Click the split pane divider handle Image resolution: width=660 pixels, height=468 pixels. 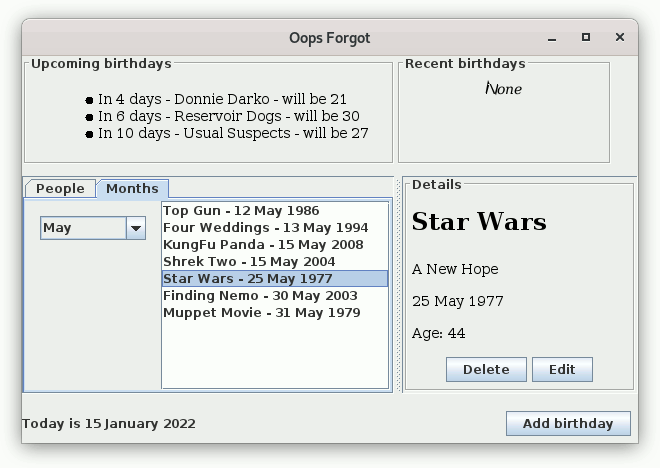pyautogui.click(x=399, y=285)
